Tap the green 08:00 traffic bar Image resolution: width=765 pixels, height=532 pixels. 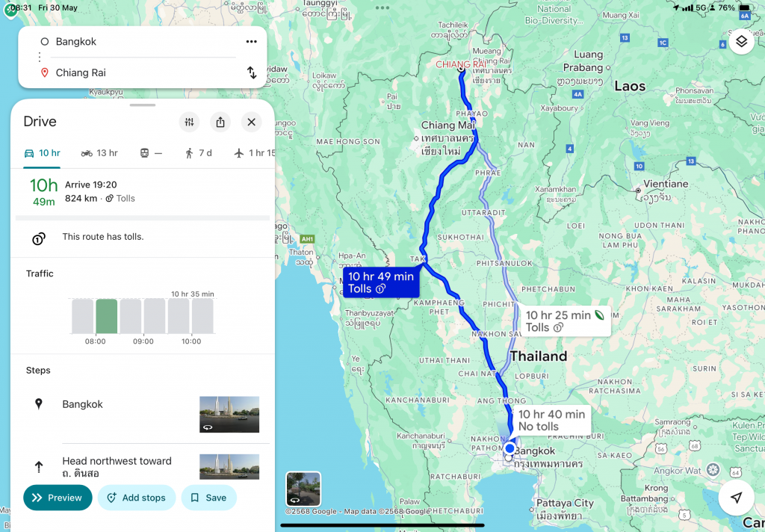[x=106, y=316]
